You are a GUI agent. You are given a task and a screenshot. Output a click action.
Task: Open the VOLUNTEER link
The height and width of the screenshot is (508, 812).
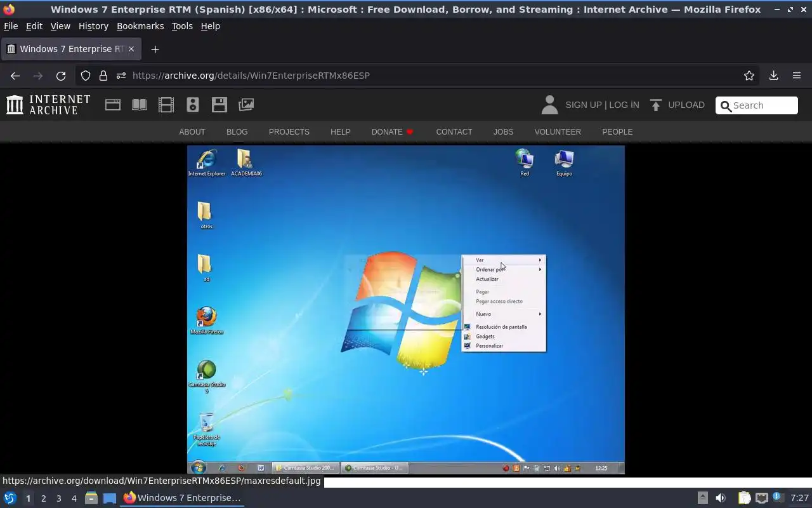(558, 132)
